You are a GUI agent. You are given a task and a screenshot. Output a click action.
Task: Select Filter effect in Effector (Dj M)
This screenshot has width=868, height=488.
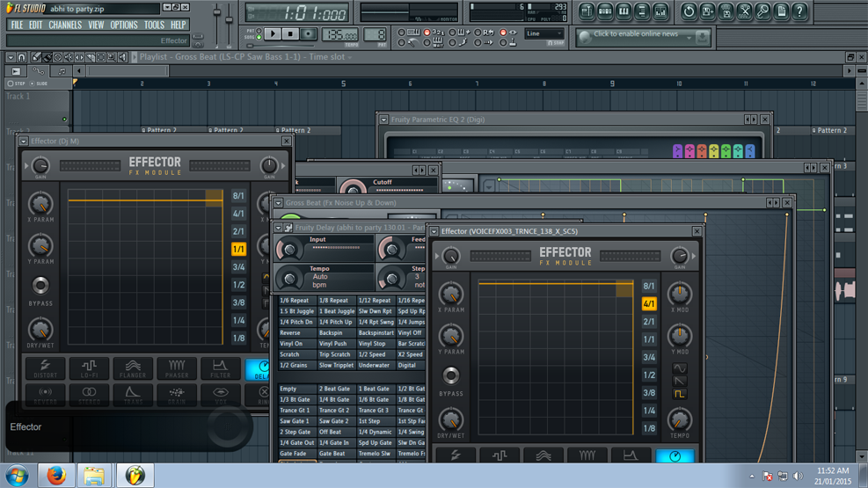(x=221, y=368)
